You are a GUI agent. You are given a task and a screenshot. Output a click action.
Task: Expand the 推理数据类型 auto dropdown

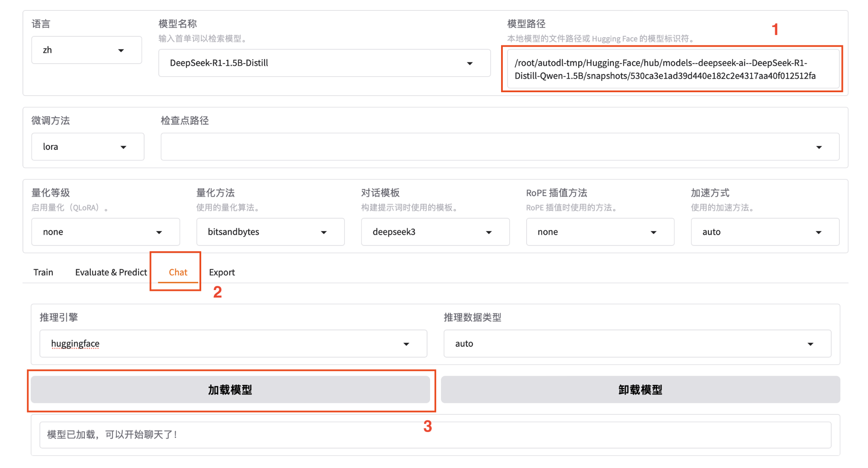click(x=637, y=344)
